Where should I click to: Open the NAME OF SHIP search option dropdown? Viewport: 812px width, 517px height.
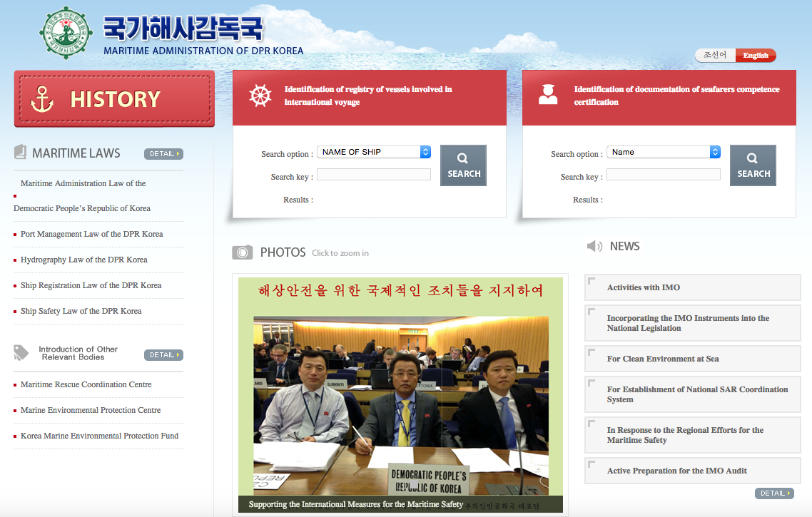[374, 152]
